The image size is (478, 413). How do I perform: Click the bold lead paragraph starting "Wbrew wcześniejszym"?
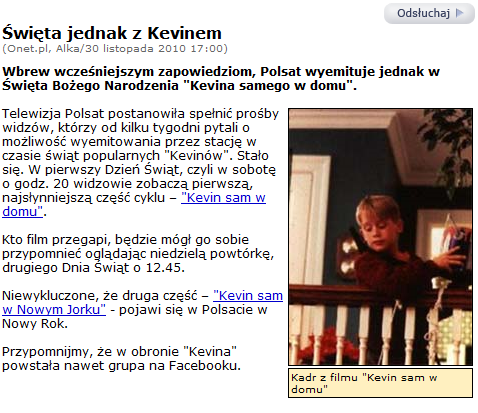tap(221, 78)
